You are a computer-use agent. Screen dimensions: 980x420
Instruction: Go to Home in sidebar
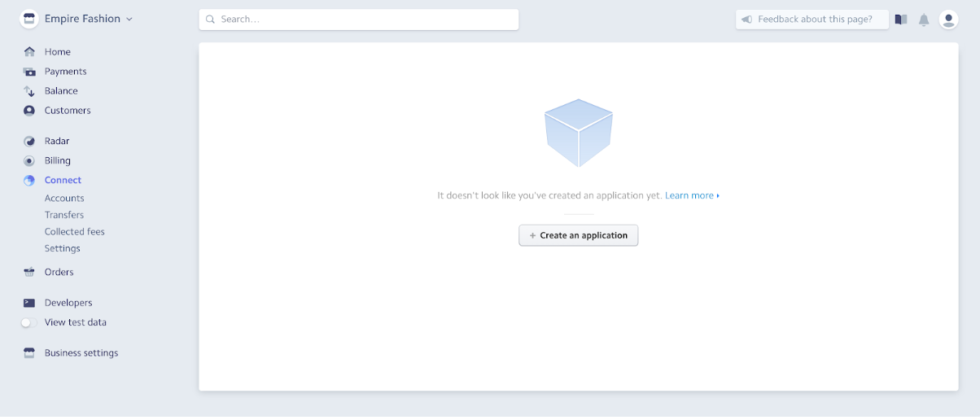(x=58, y=52)
